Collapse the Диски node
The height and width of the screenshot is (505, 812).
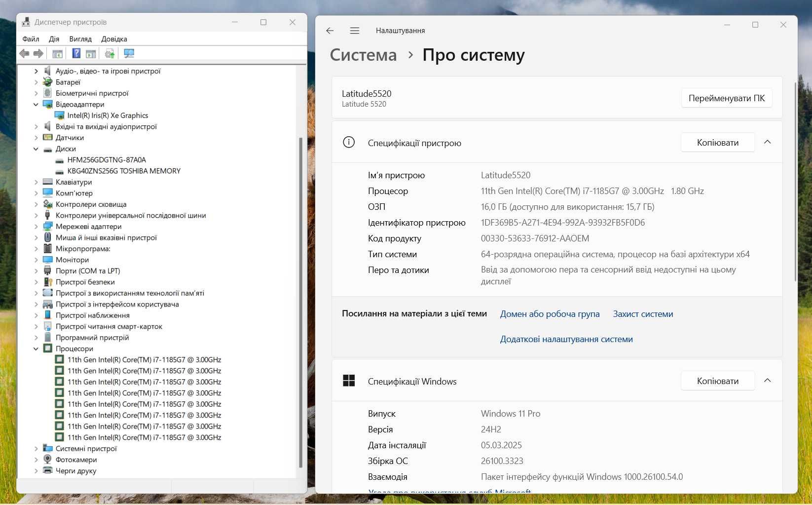36,149
